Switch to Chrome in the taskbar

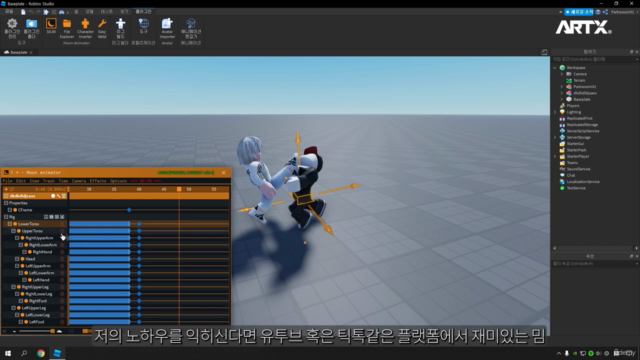tap(41, 353)
